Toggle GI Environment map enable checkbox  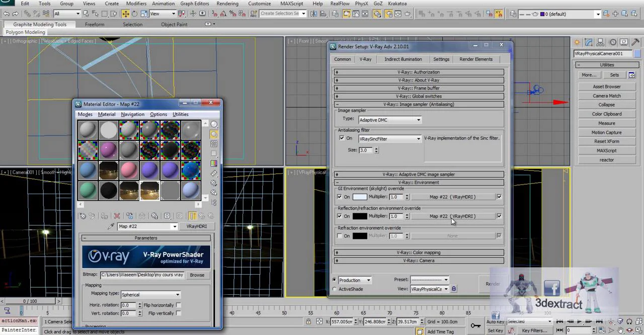click(x=499, y=197)
